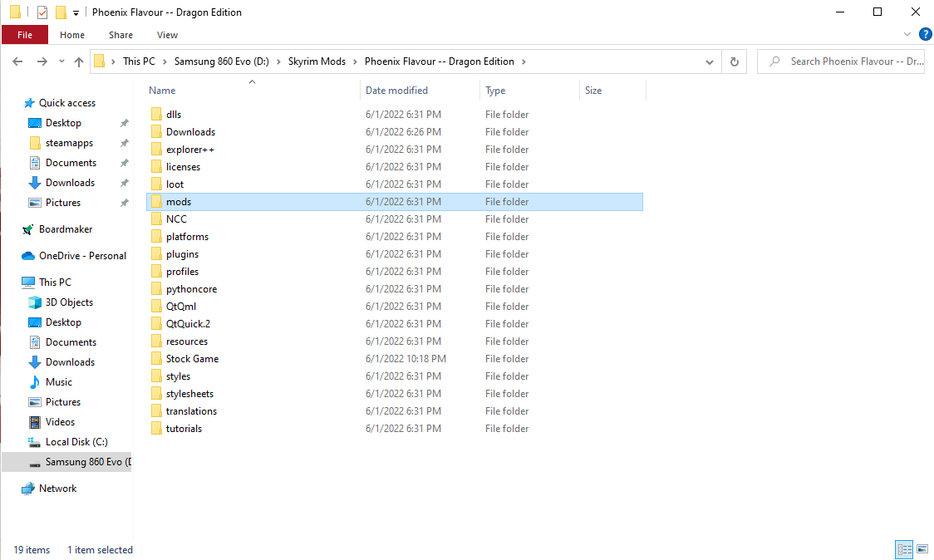
Task: Click the Downloads folder in file list
Action: point(190,131)
